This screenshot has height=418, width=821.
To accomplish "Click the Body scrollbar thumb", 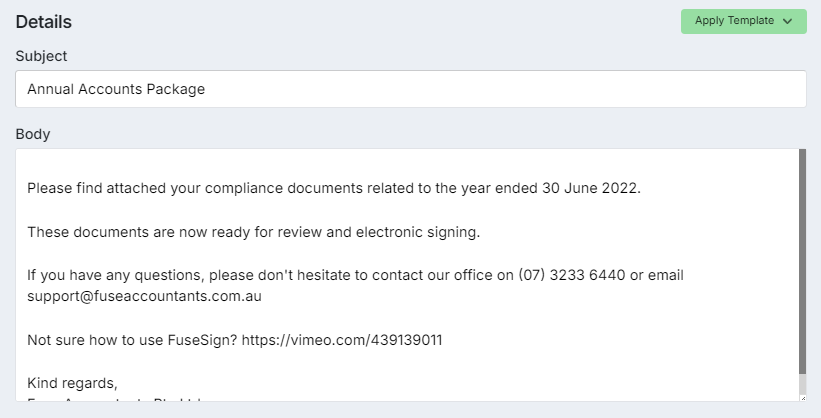I will pyautogui.click(x=802, y=260).
